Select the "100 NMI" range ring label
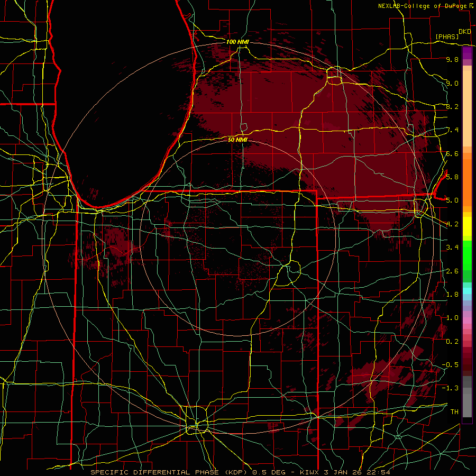The width and height of the screenshot is (476, 476). [x=237, y=42]
